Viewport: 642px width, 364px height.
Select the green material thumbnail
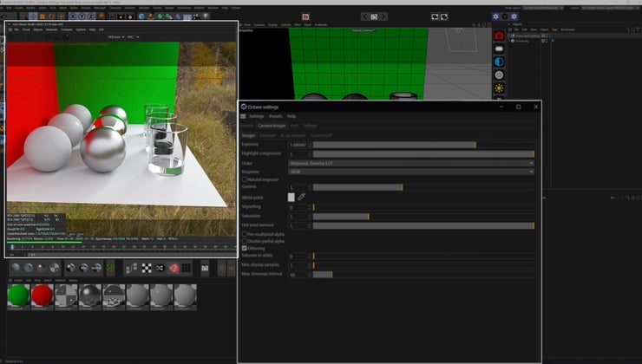pyautogui.click(x=18, y=296)
